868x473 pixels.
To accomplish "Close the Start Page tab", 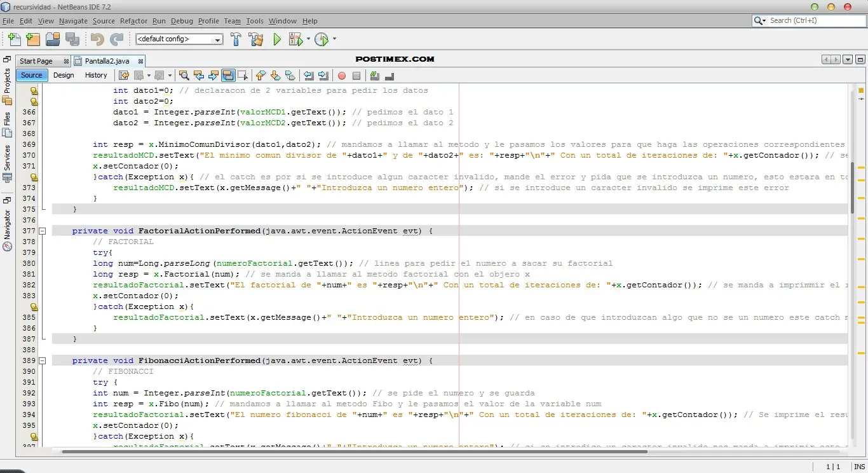I will [x=67, y=62].
